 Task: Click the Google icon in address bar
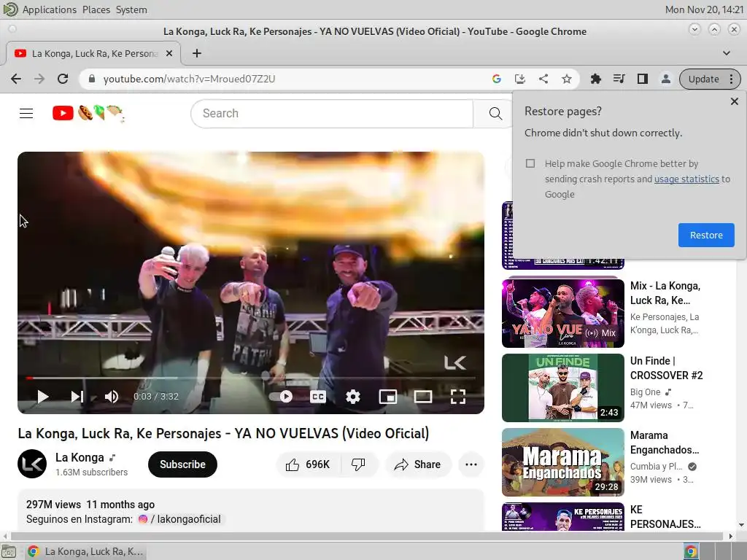pos(496,79)
